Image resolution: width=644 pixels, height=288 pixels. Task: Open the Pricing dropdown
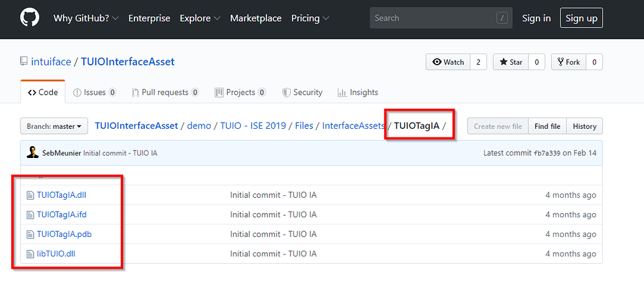tap(310, 18)
